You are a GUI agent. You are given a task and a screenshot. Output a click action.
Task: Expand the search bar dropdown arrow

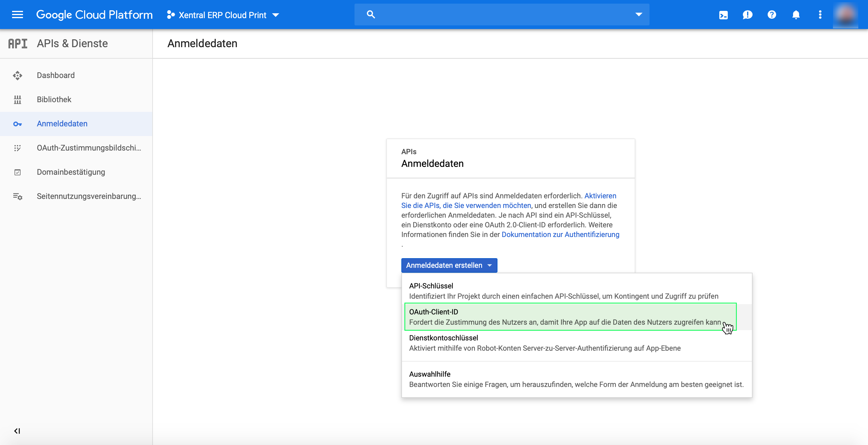tap(639, 15)
